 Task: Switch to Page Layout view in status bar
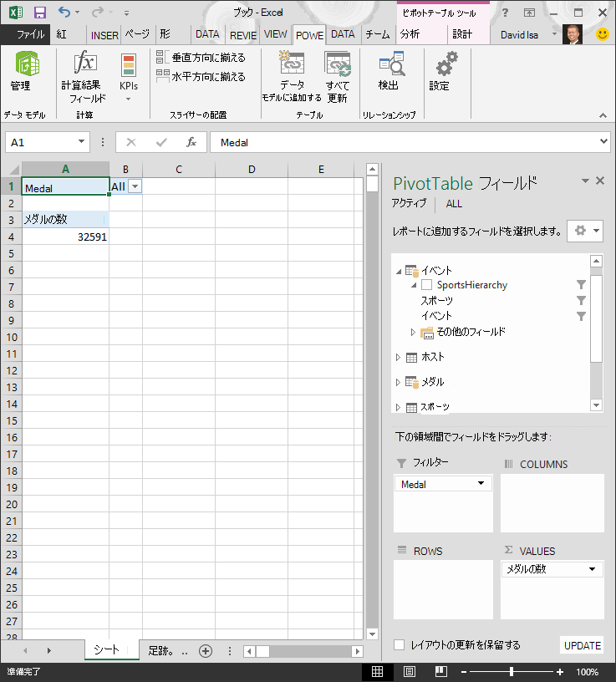coord(410,672)
